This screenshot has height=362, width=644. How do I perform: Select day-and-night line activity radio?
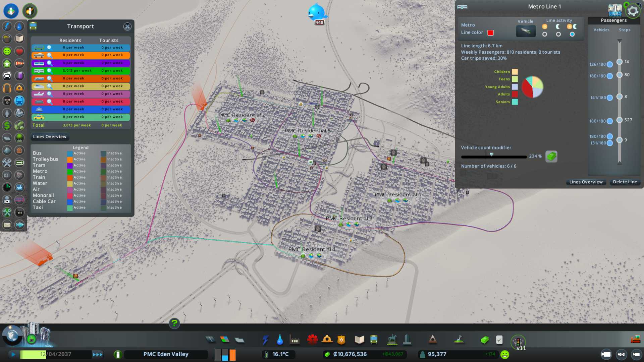(x=572, y=34)
